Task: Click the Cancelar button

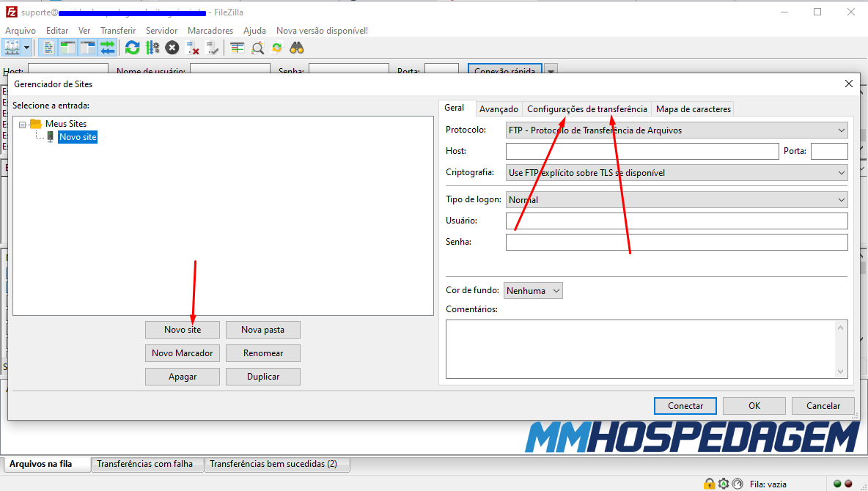Action: [x=823, y=406]
